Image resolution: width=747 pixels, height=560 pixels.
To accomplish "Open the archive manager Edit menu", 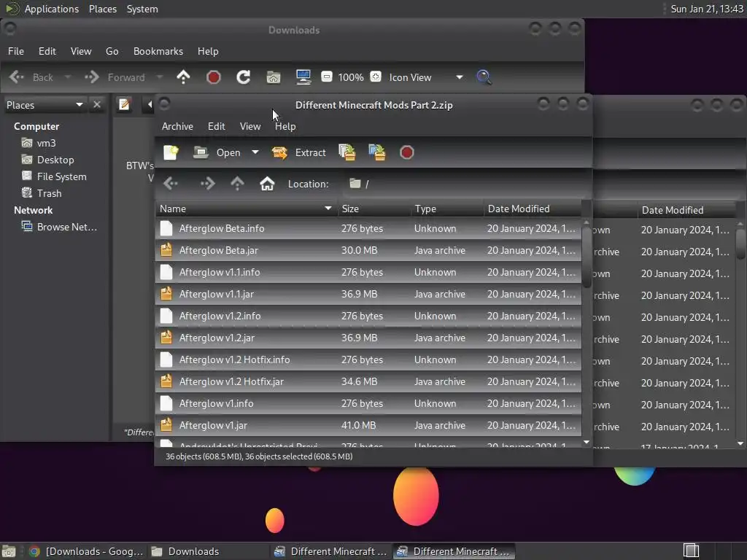I will pos(216,126).
